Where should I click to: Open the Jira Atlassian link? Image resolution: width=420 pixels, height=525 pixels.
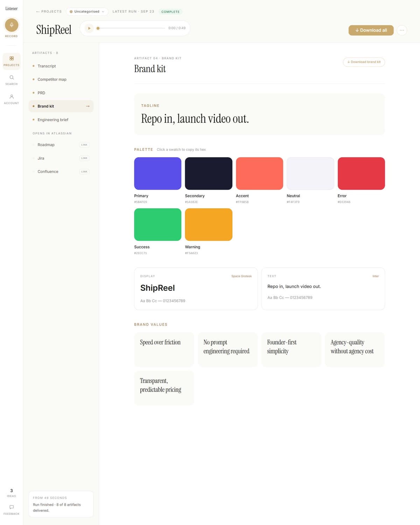coord(61,158)
